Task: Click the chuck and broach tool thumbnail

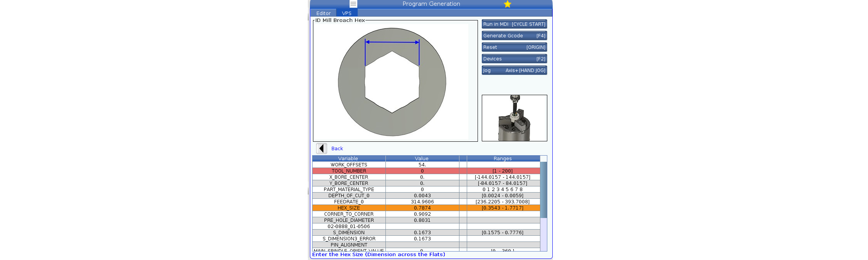Action: 514,118
